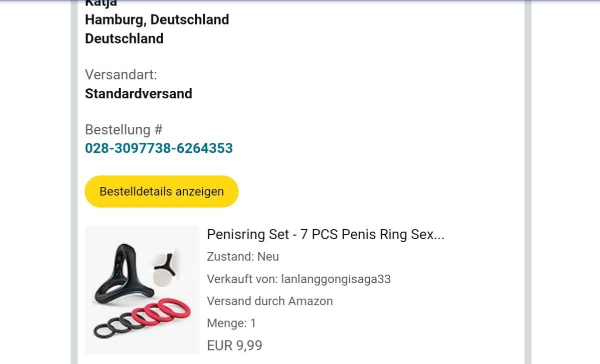Image resolution: width=600 pixels, height=364 pixels.
Task: Select the Versand durch Amazon text
Action: (270, 301)
